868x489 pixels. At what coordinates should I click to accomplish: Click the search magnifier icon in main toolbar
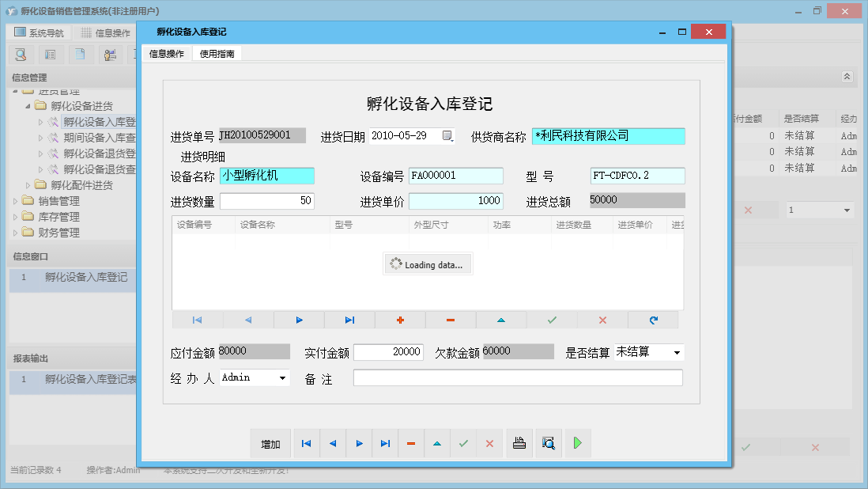[21, 54]
